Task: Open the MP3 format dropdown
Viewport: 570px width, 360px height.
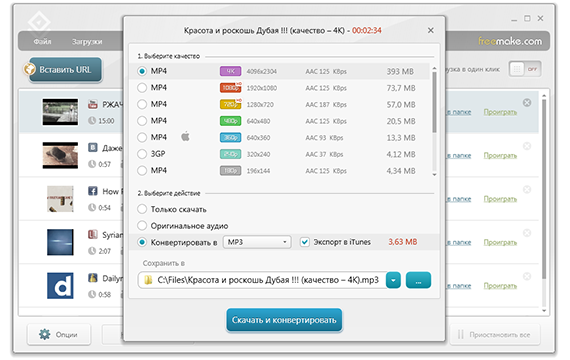Action: 257,242
